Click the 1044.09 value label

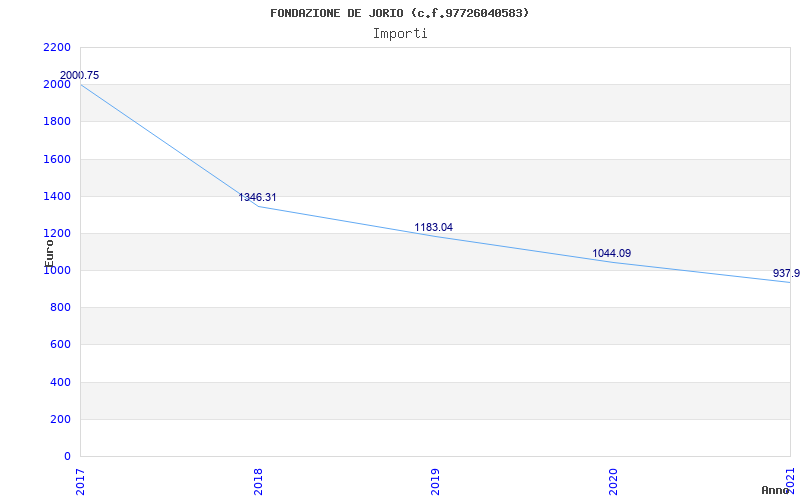click(x=611, y=253)
